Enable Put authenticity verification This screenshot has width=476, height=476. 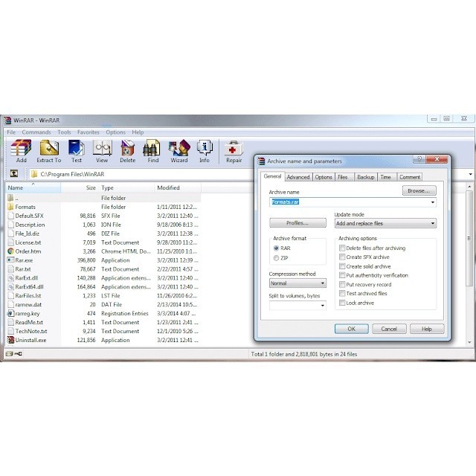pos(342,275)
